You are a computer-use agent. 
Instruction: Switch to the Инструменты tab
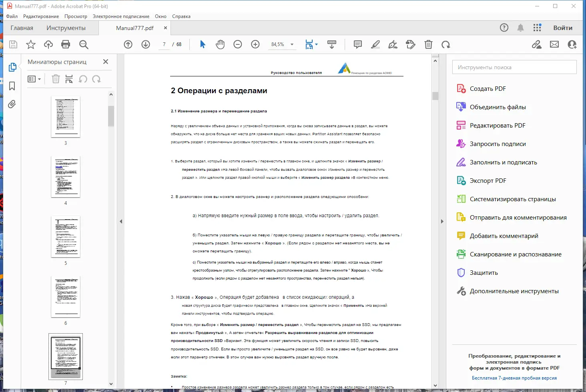[66, 28]
